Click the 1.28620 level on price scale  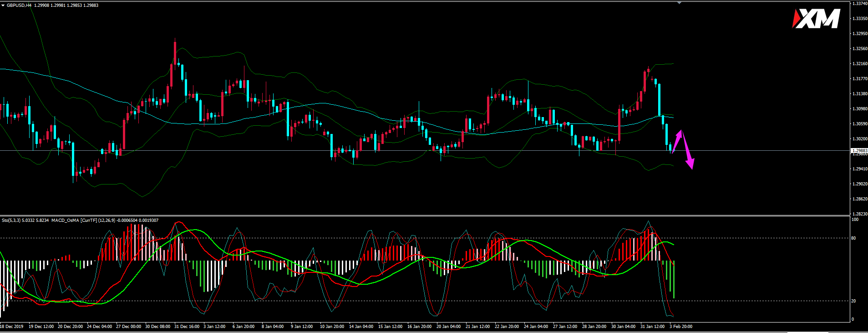click(859, 199)
